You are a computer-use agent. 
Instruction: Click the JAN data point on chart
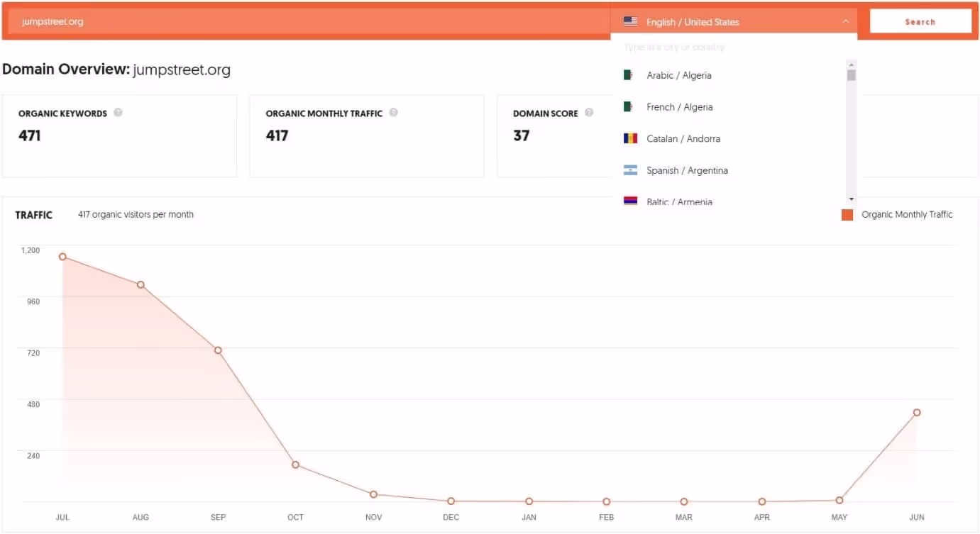coord(529,501)
